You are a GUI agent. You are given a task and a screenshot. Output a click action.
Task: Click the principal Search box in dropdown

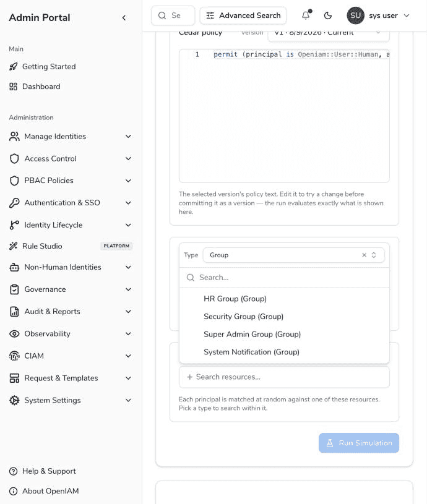point(284,278)
